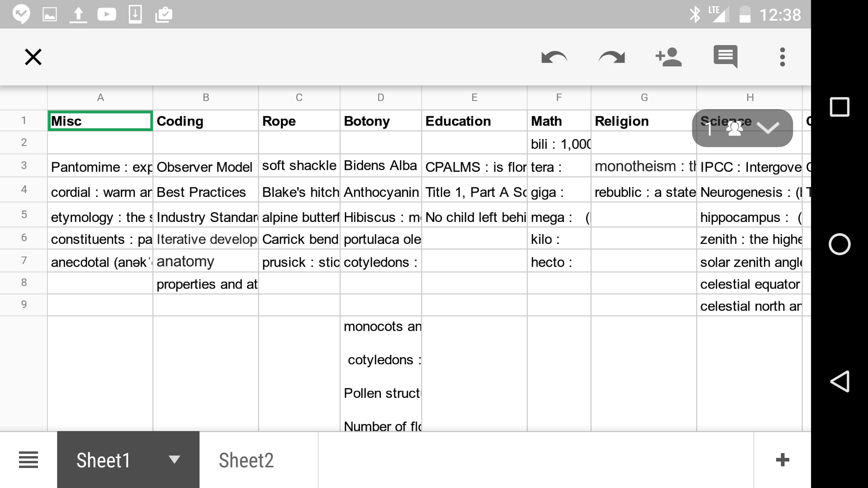Tap the Android recent apps square button
This screenshot has width=868, height=488.
click(840, 107)
